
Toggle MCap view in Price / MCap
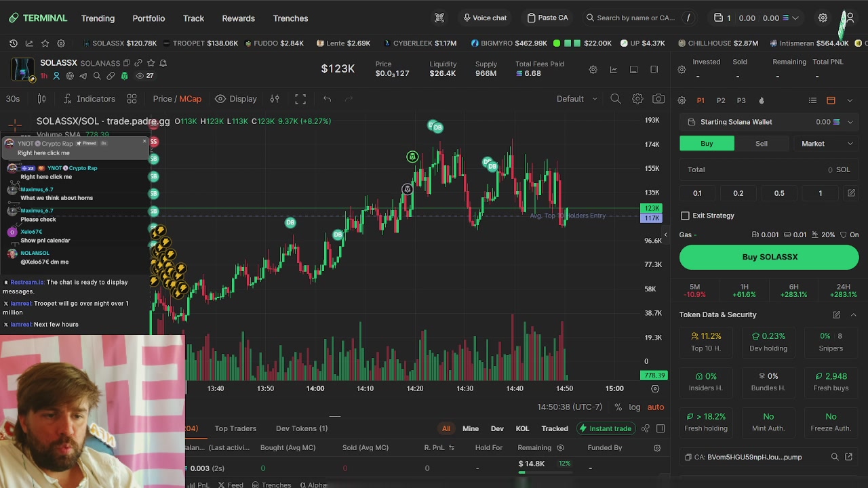190,99
